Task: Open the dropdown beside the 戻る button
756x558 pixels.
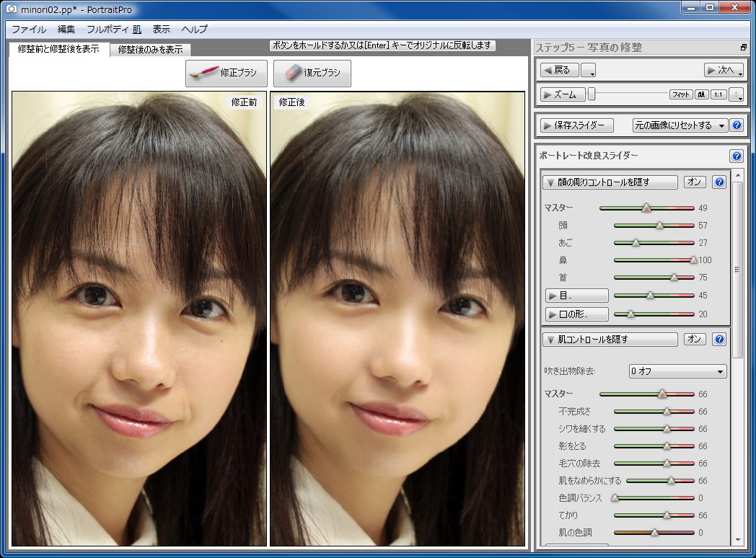Action: [588, 71]
